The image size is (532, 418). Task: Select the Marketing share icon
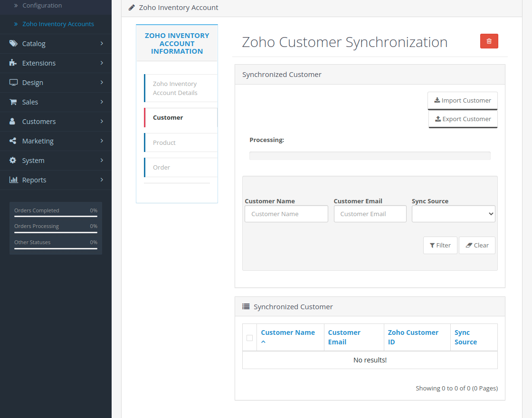click(12, 141)
